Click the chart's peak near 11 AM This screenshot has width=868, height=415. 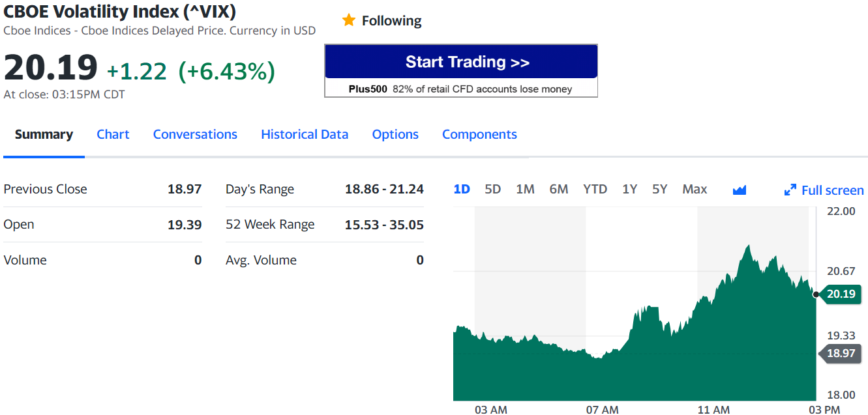click(x=748, y=247)
